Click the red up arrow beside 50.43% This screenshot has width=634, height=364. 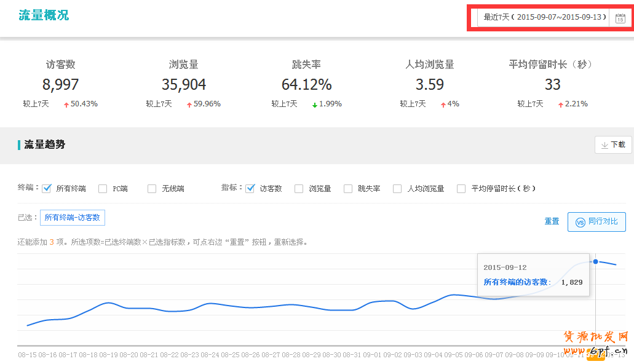66,105
